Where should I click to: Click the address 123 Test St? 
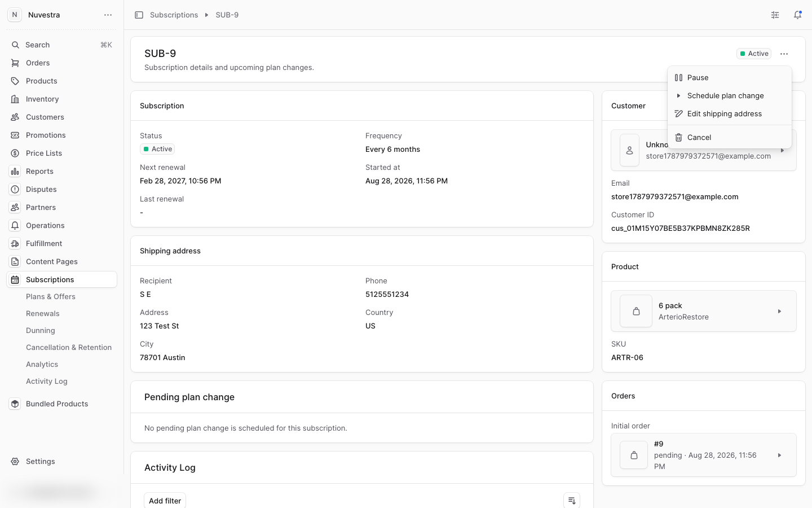click(160, 326)
